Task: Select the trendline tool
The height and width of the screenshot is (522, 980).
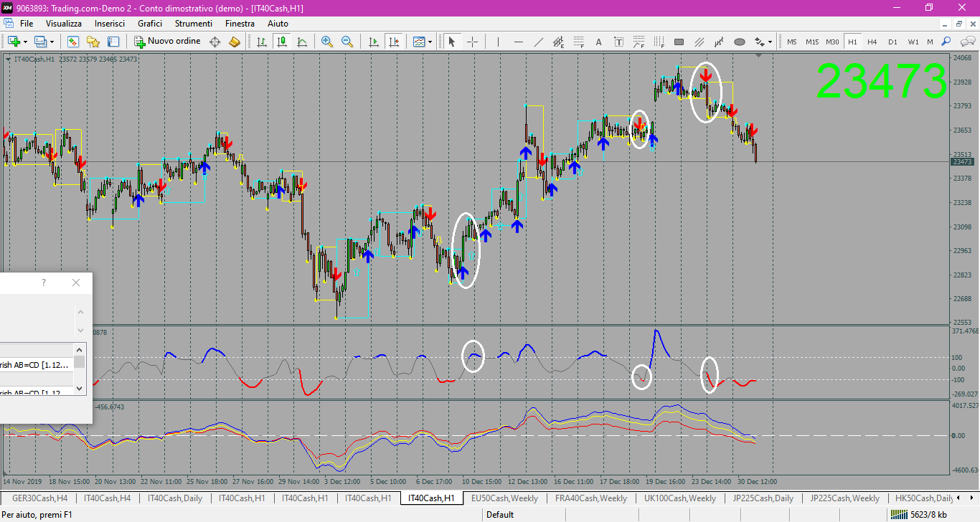Action: 539,42
